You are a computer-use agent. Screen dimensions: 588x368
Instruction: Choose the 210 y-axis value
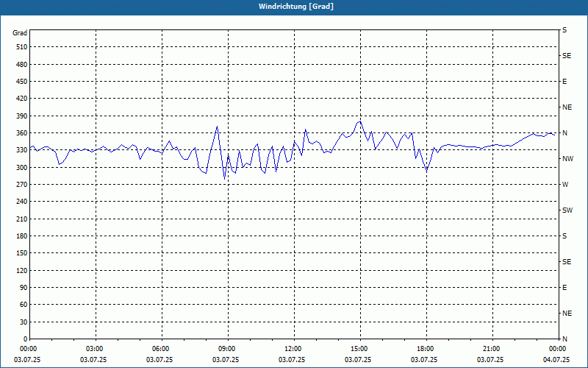tap(22, 219)
